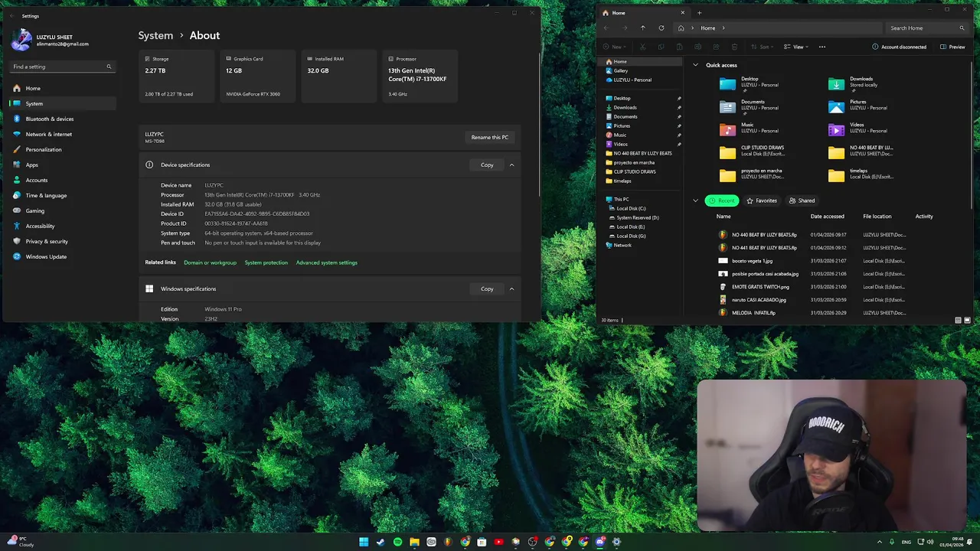Open Advanced system settings link
This screenshot has height=551, width=980.
click(x=327, y=262)
